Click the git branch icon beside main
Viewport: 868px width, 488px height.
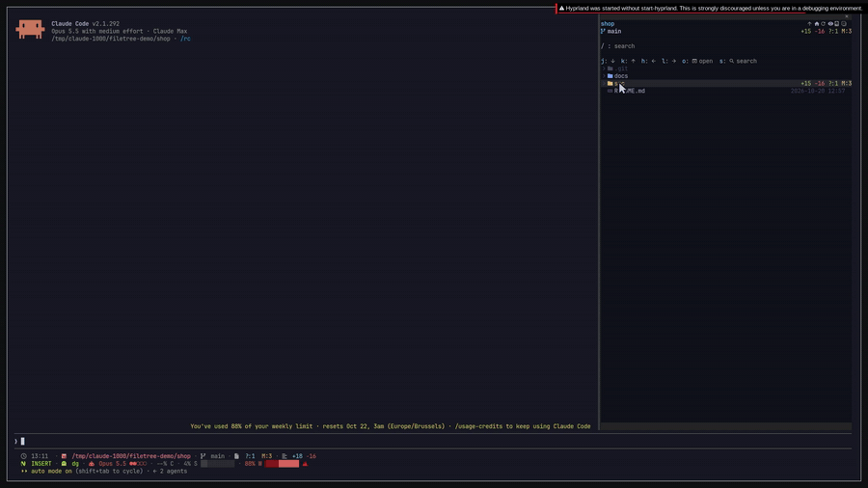tap(603, 32)
